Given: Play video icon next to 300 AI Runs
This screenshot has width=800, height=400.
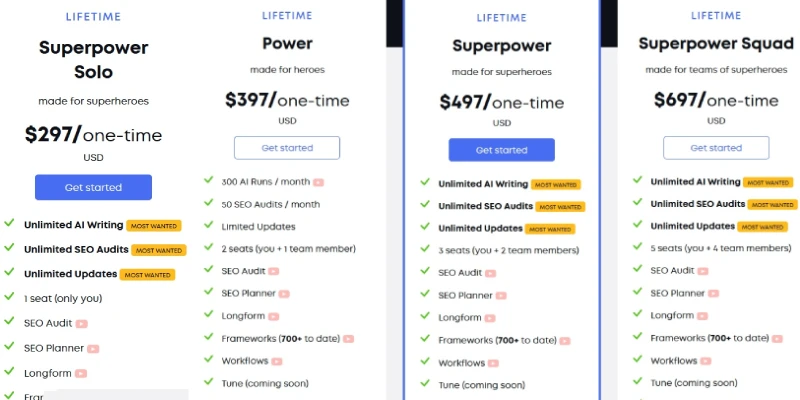Looking at the screenshot, I should coord(318,182).
